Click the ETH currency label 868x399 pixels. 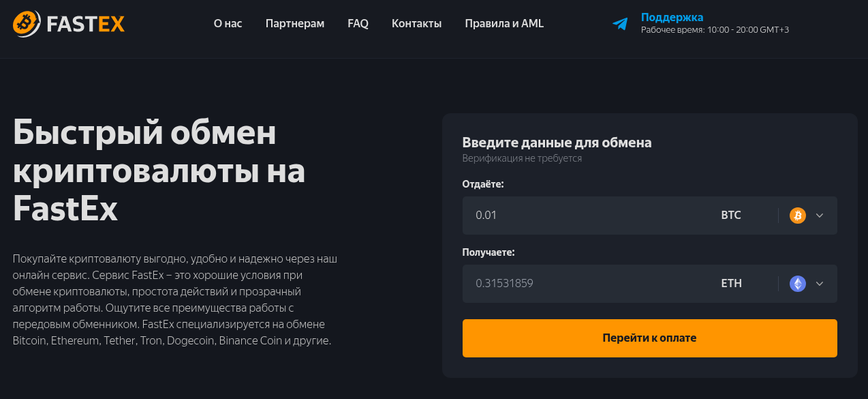click(731, 284)
